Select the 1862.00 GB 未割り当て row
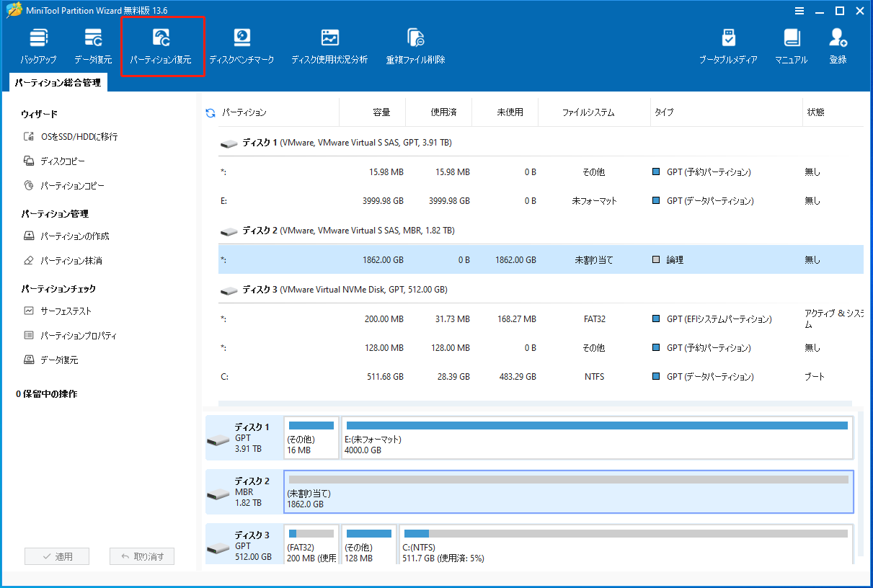The height and width of the screenshot is (588, 873). pyautogui.click(x=541, y=259)
